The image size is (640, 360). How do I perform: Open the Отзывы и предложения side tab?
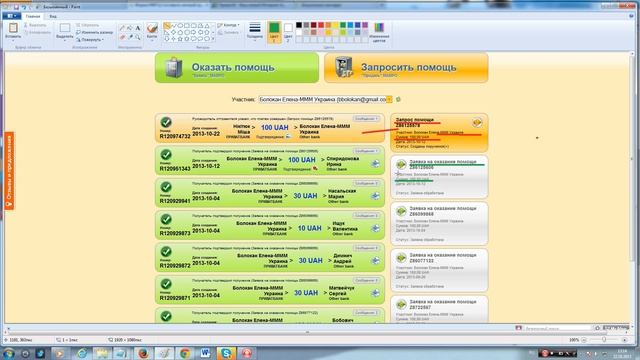[9, 171]
